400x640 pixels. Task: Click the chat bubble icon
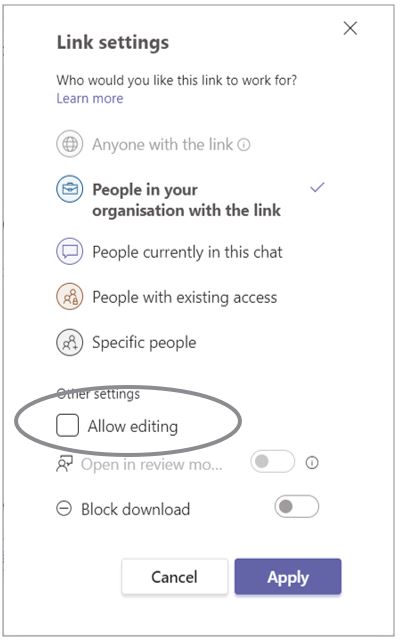click(x=70, y=251)
